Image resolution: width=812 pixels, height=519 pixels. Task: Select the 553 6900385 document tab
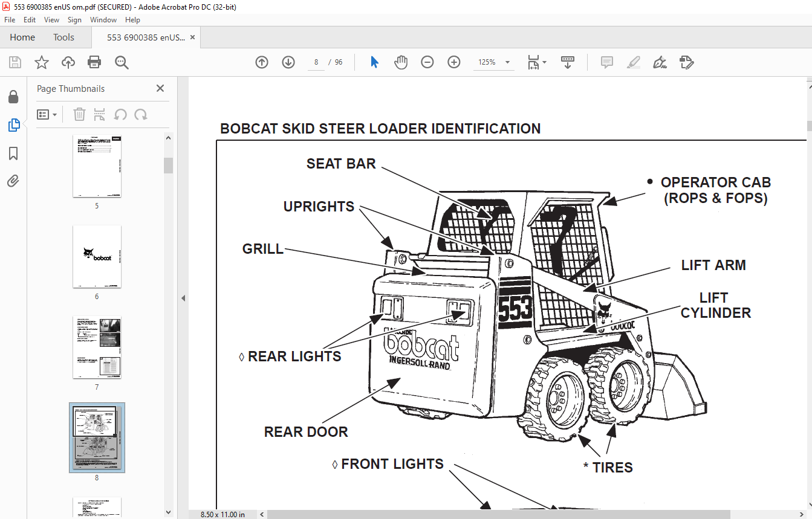tap(146, 37)
